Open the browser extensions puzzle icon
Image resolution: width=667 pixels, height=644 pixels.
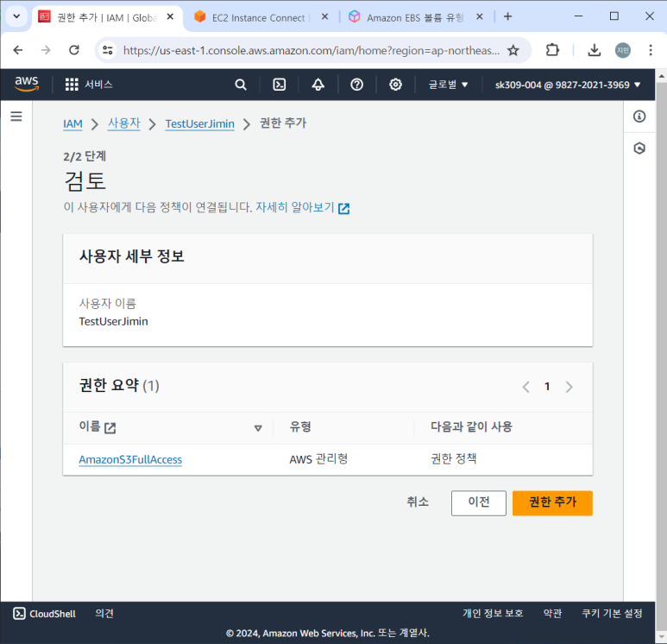(x=552, y=50)
